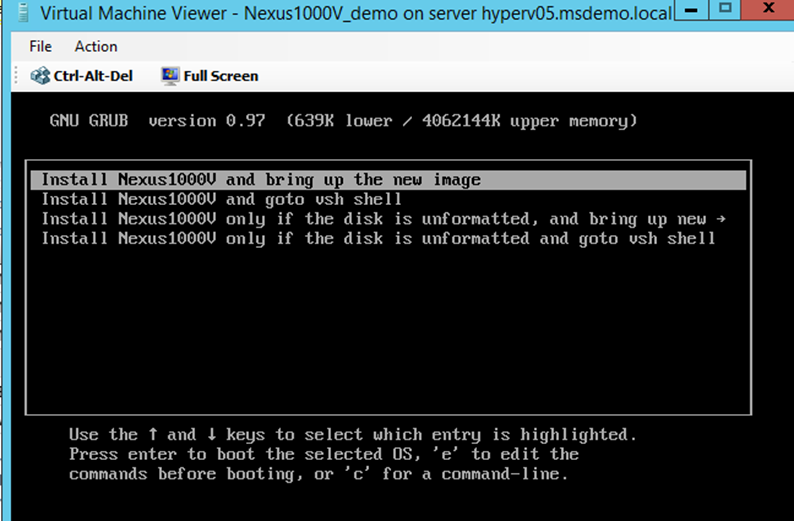Viewport: 794px width, 521px height.
Task: Switch viewer to Full Screen label
Action: coord(221,76)
